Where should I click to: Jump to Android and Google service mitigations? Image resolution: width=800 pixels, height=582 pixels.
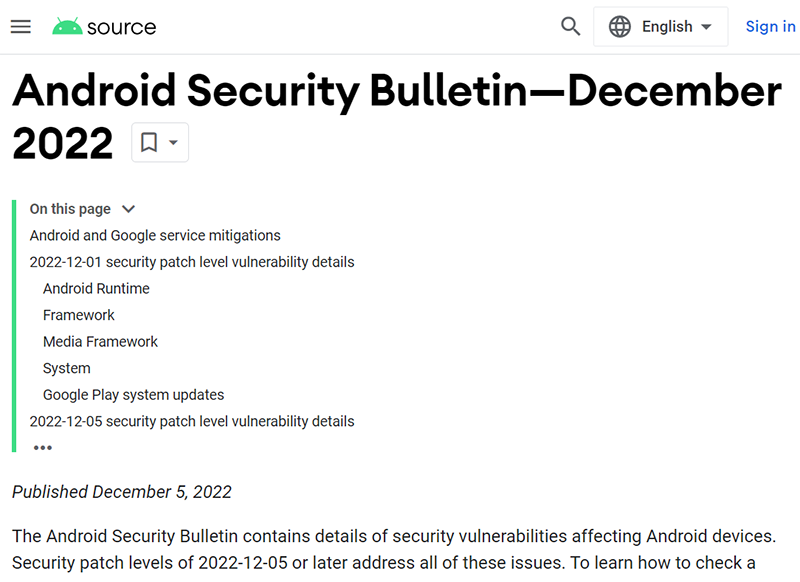point(155,236)
